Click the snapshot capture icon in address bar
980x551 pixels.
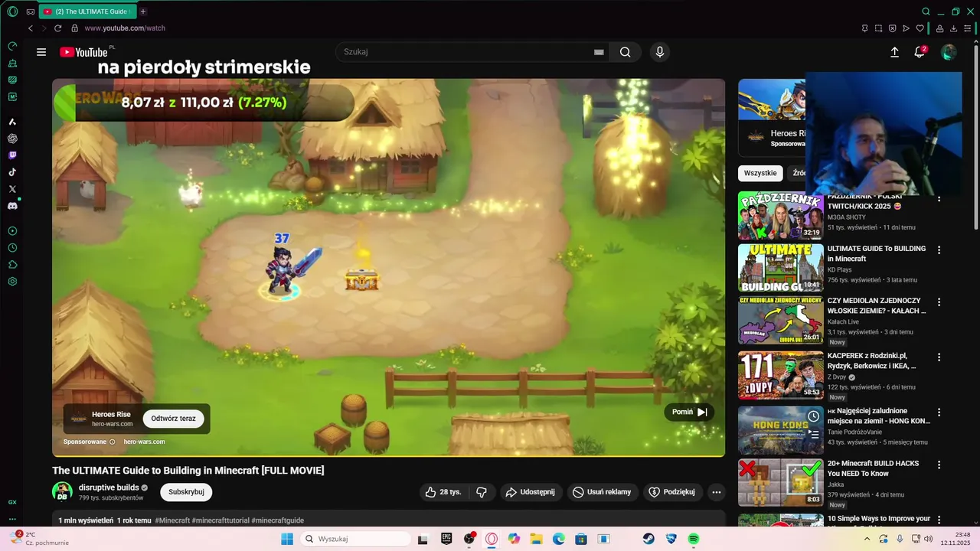coord(878,28)
